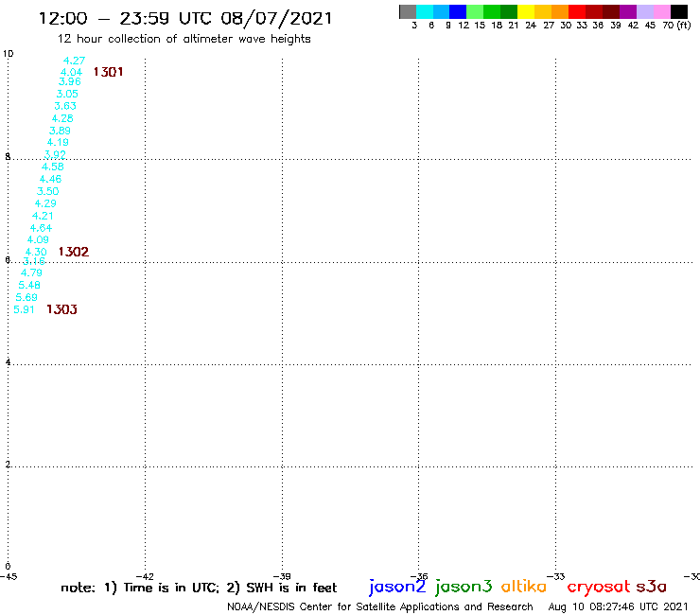Image resolution: width=700 pixels, height=615 pixels.
Task: Click the wave height value 3.92
Action: [x=55, y=154]
